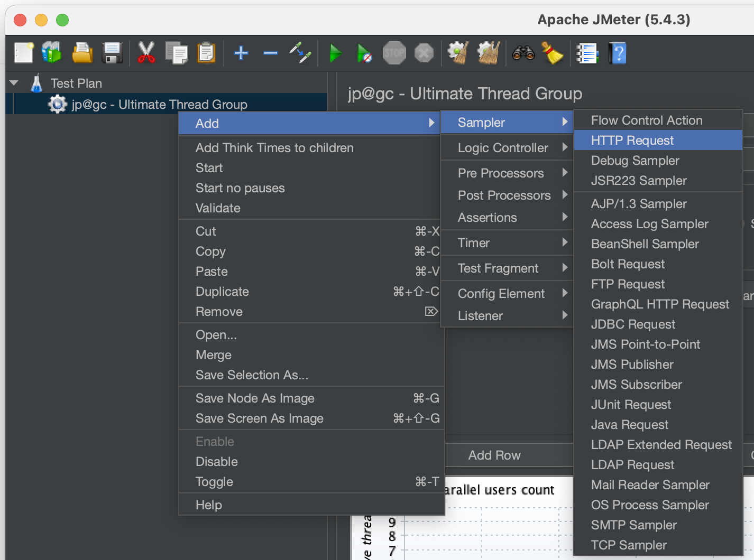
Task: Open the Pre Processors submenu
Action: (507, 173)
